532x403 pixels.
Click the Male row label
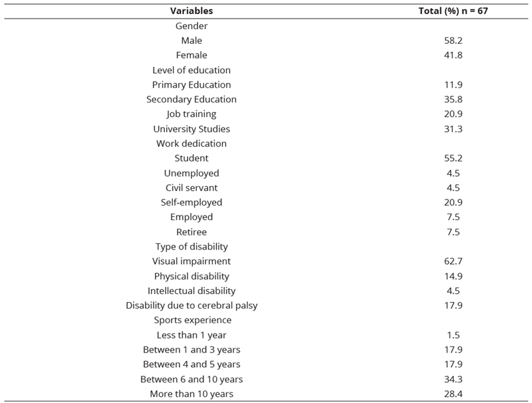192,41
